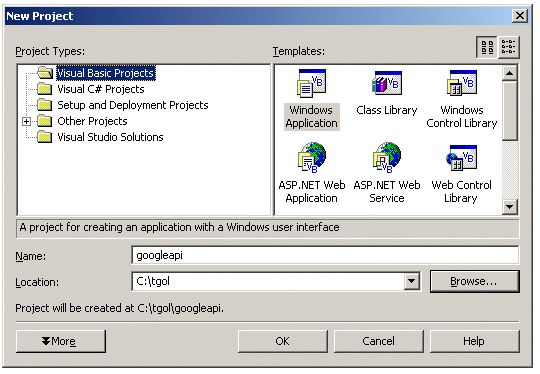Choose the Windows Control Library template icon

462,83
